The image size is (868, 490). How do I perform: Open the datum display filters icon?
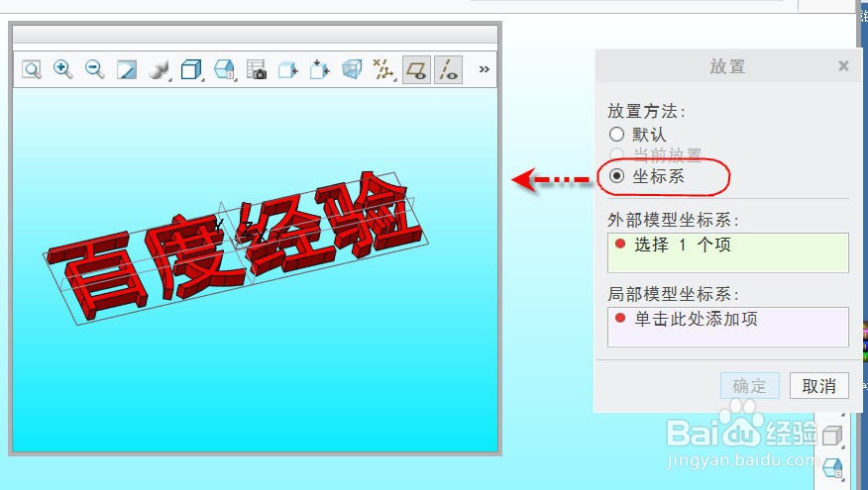pyautogui.click(x=383, y=69)
